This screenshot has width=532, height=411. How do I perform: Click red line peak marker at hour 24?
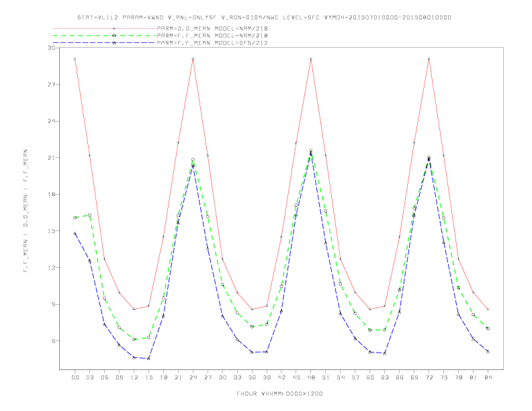[x=193, y=59]
